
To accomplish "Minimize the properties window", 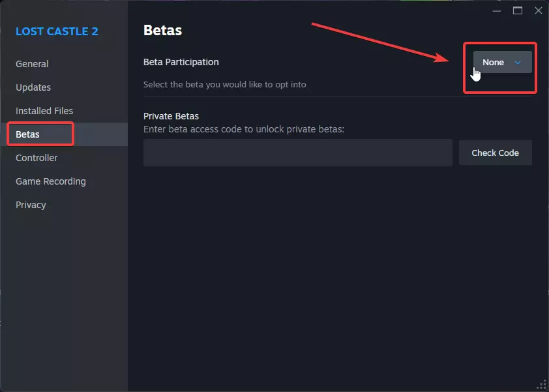I will (497, 10).
